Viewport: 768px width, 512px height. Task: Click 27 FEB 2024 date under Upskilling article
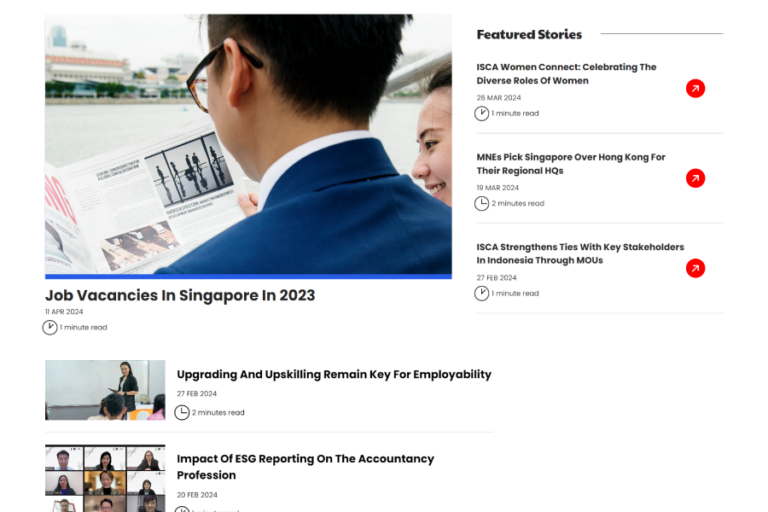pyautogui.click(x=196, y=393)
